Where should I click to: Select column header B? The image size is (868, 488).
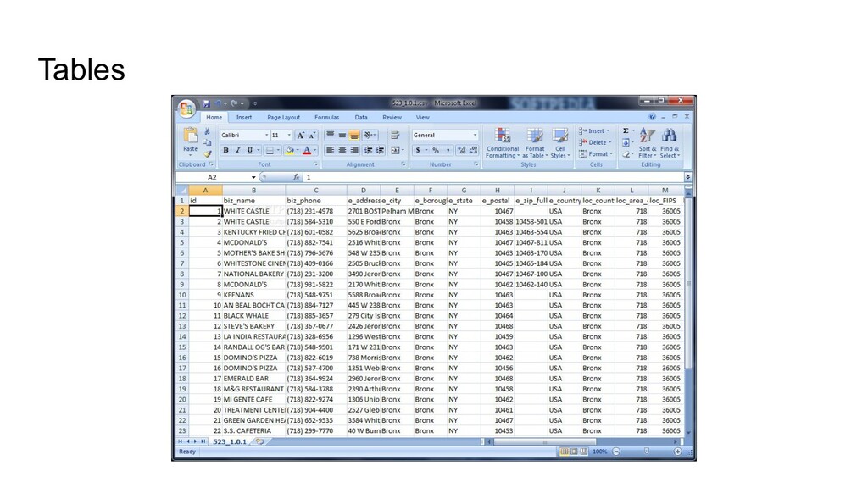254,191
